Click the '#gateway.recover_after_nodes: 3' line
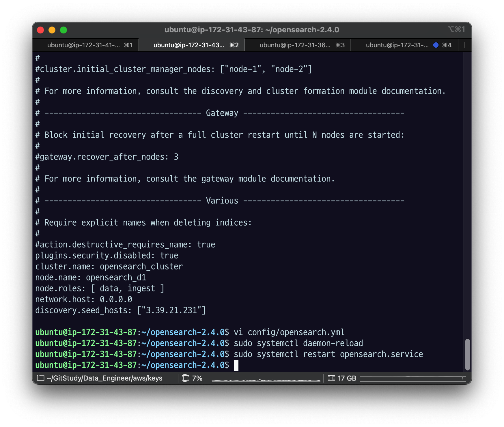This screenshot has height=427, width=504. coord(107,157)
